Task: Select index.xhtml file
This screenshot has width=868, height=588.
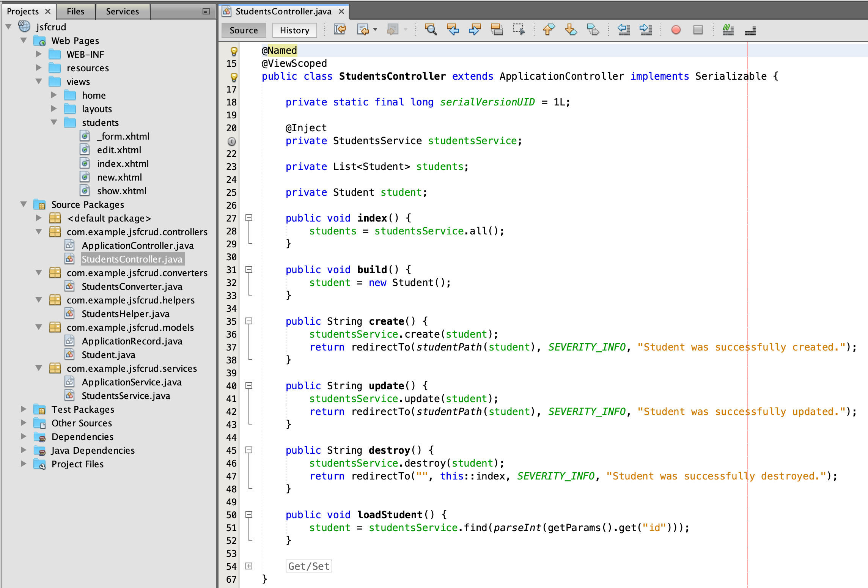Action: pos(123,164)
